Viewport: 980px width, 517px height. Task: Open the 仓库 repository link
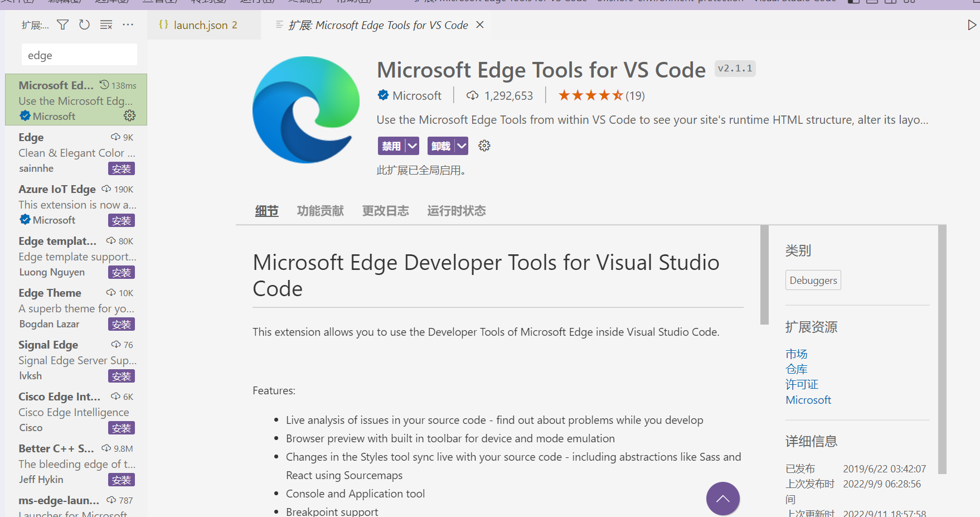pyautogui.click(x=796, y=369)
